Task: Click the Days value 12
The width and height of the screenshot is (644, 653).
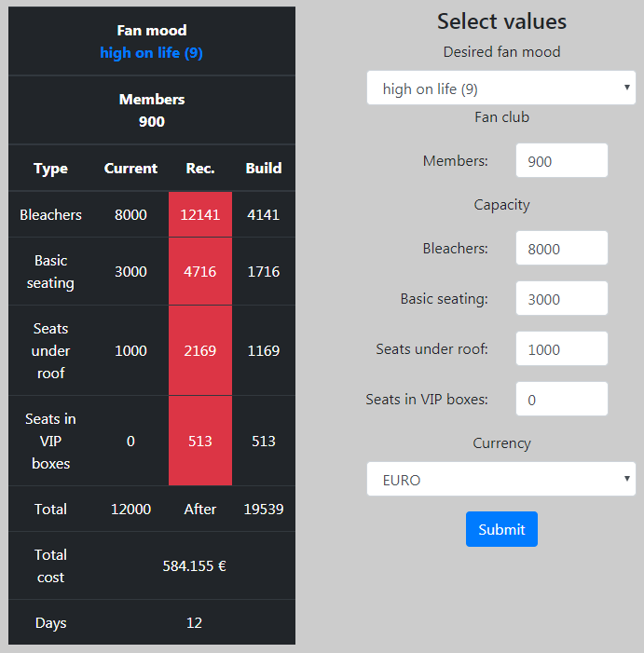Action: pyautogui.click(x=194, y=623)
